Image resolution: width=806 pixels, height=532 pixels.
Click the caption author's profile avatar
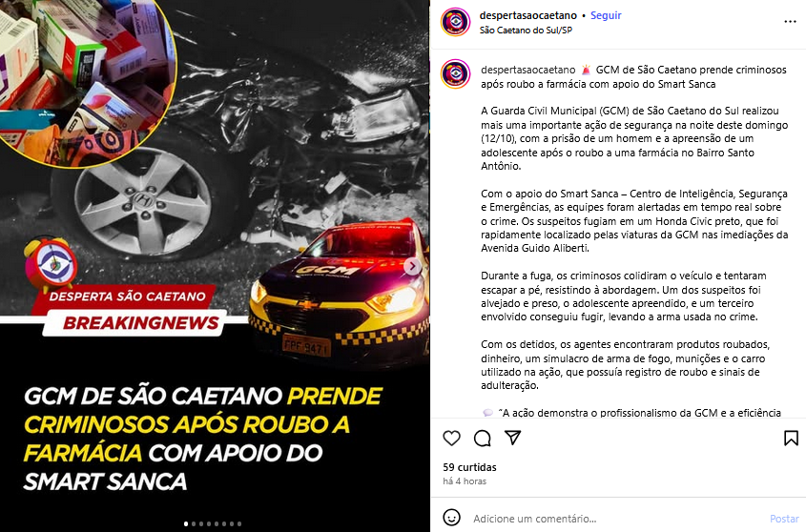pos(455,74)
